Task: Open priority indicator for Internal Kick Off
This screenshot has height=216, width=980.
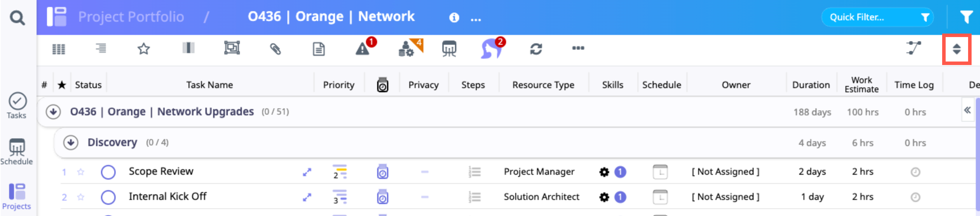Action: click(339, 197)
